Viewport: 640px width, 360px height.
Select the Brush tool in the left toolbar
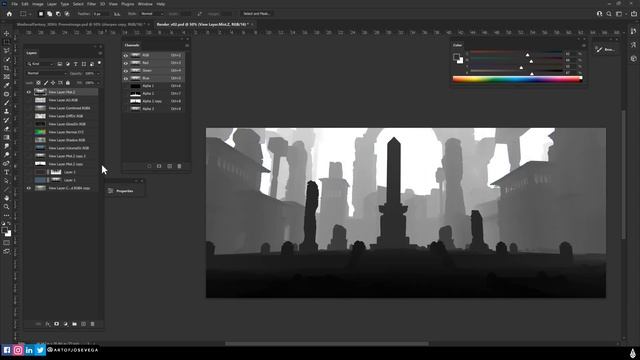coord(7,103)
